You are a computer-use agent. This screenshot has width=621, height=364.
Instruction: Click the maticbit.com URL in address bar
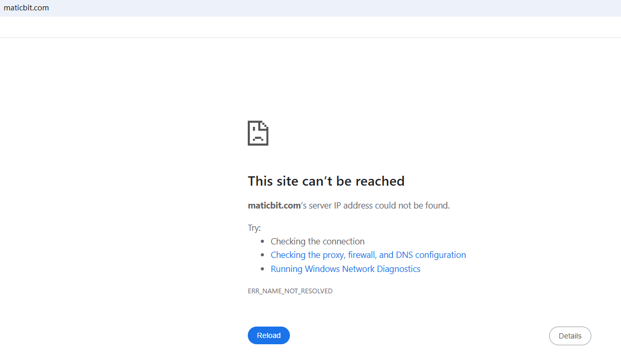26,8
